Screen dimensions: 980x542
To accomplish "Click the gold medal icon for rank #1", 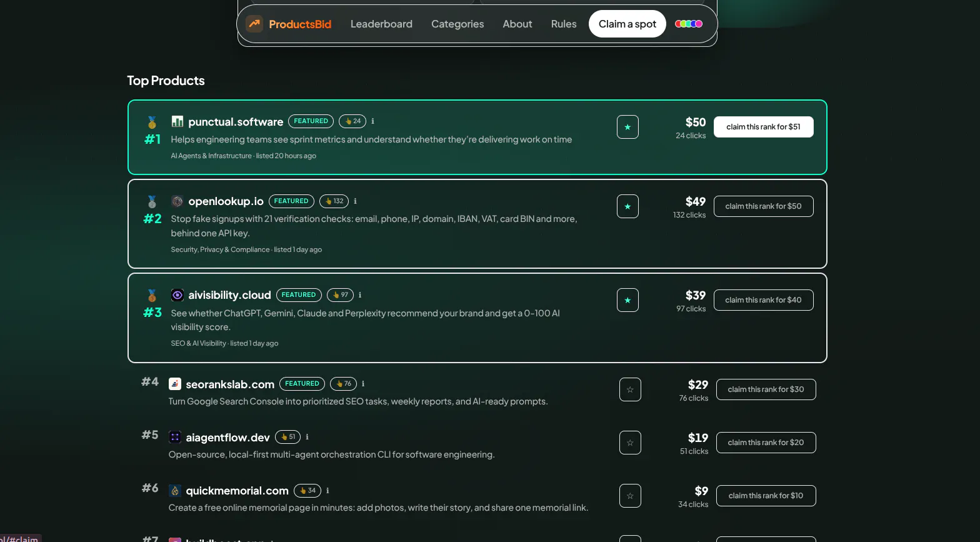I will [152, 122].
